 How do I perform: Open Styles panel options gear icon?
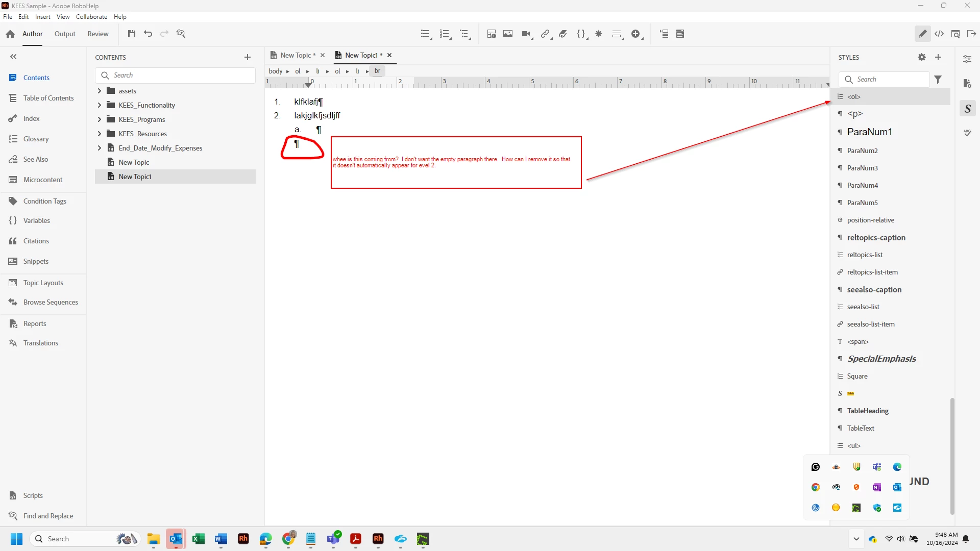(x=921, y=58)
